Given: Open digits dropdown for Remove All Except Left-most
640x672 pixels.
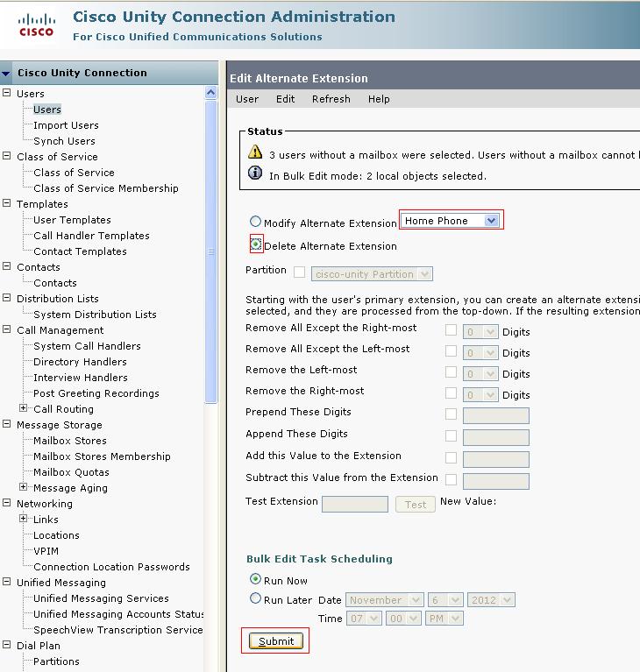Looking at the screenshot, I should coord(480,353).
